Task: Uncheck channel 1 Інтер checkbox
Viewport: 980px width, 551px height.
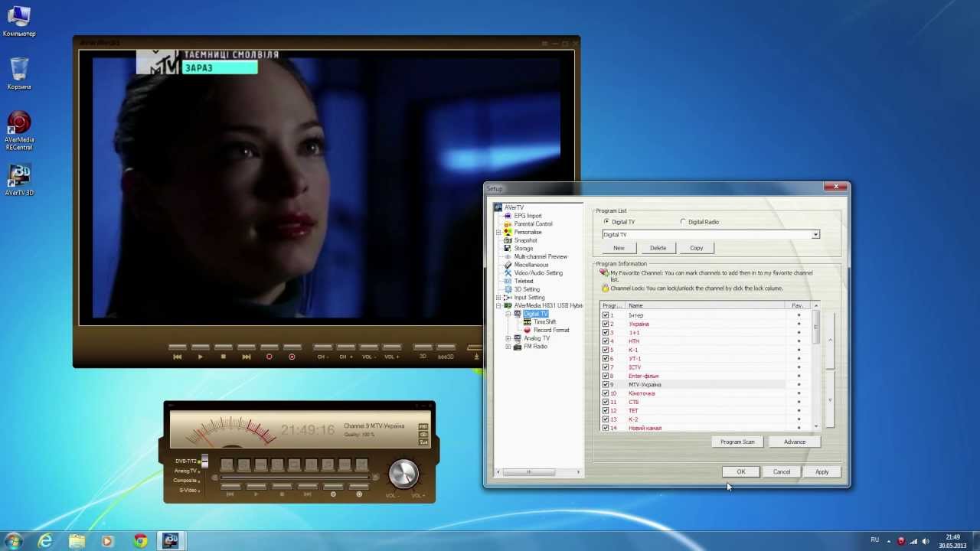Action: coord(606,315)
